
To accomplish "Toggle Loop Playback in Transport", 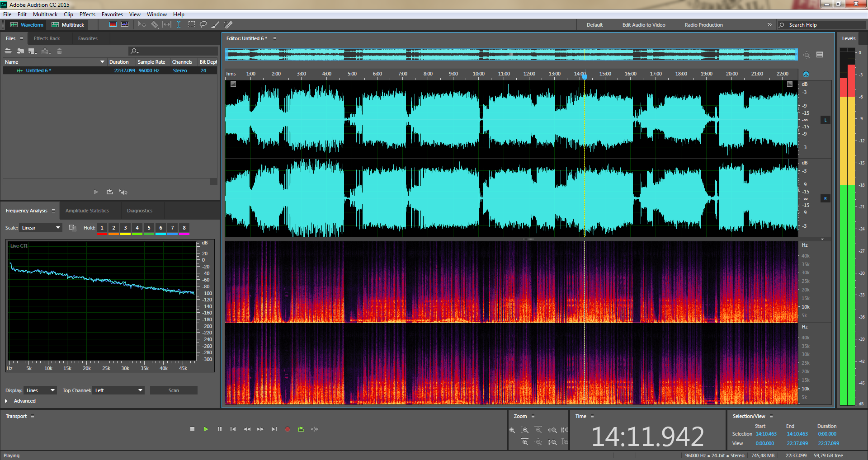I will [301, 429].
